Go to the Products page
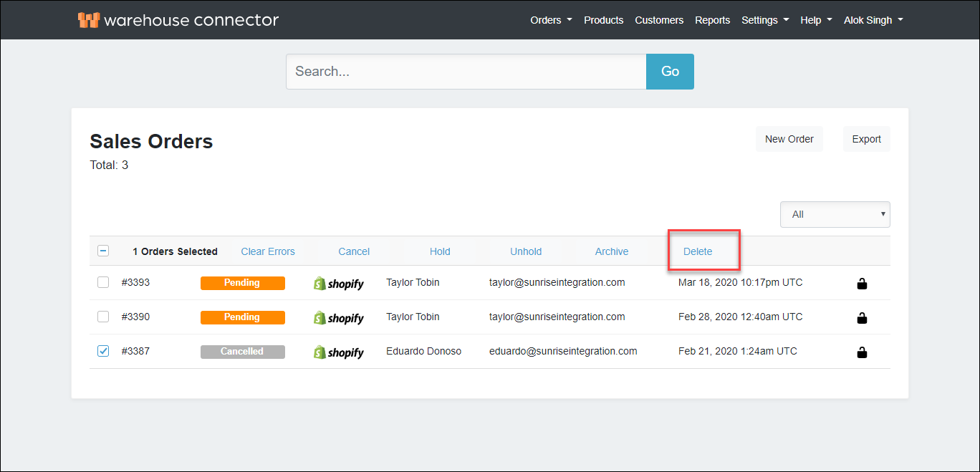This screenshot has width=980, height=472. pos(603,20)
